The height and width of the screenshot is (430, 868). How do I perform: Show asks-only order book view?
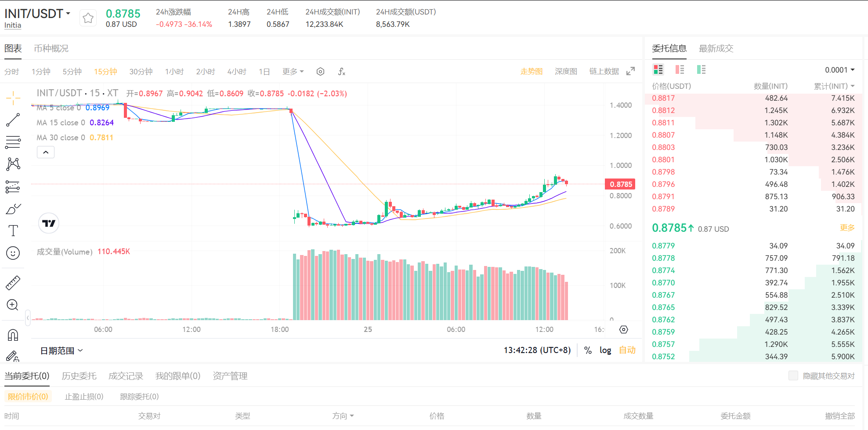coord(680,69)
